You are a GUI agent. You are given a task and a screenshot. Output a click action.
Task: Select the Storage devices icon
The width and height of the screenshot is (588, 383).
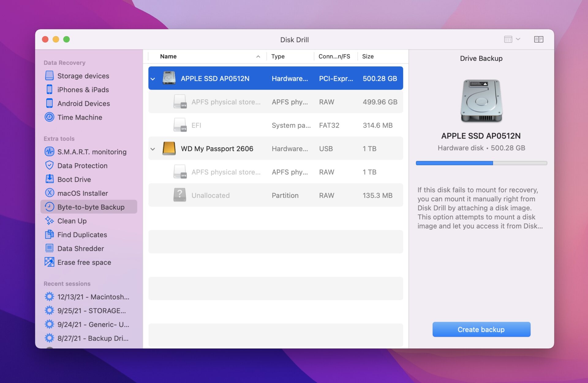(x=50, y=76)
